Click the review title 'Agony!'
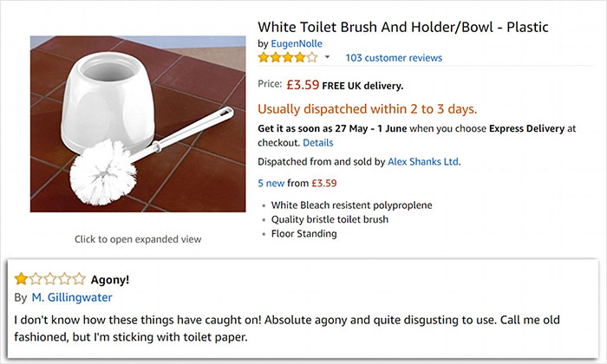 click(108, 279)
